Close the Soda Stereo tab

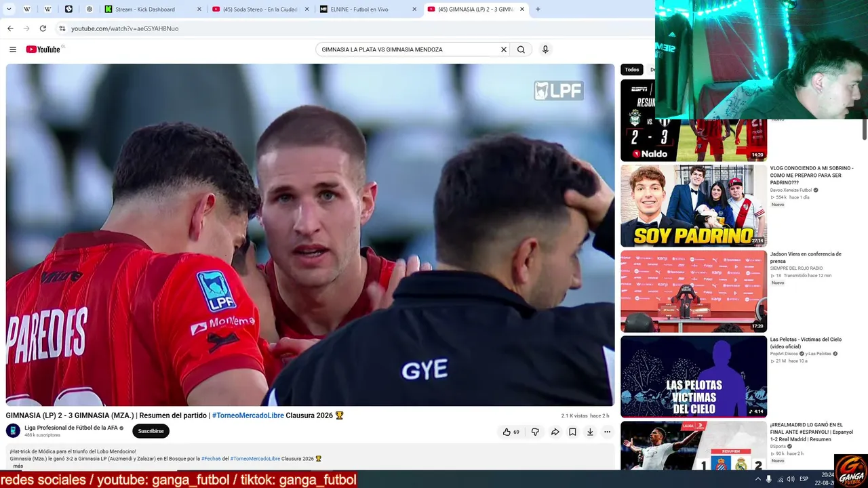click(x=307, y=9)
